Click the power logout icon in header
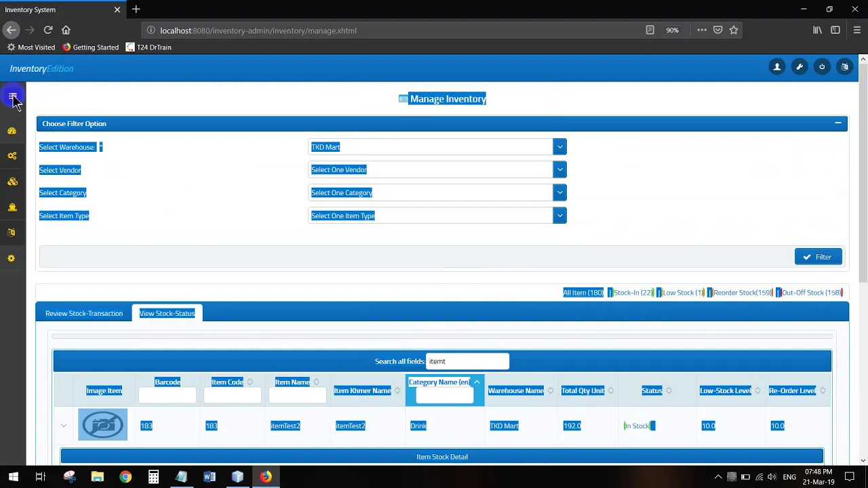 (x=822, y=66)
